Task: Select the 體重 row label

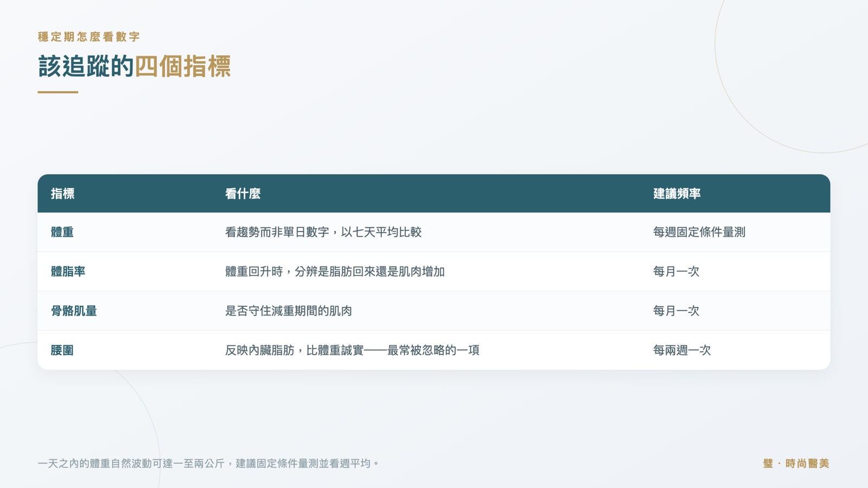Action: pyautogui.click(x=62, y=232)
